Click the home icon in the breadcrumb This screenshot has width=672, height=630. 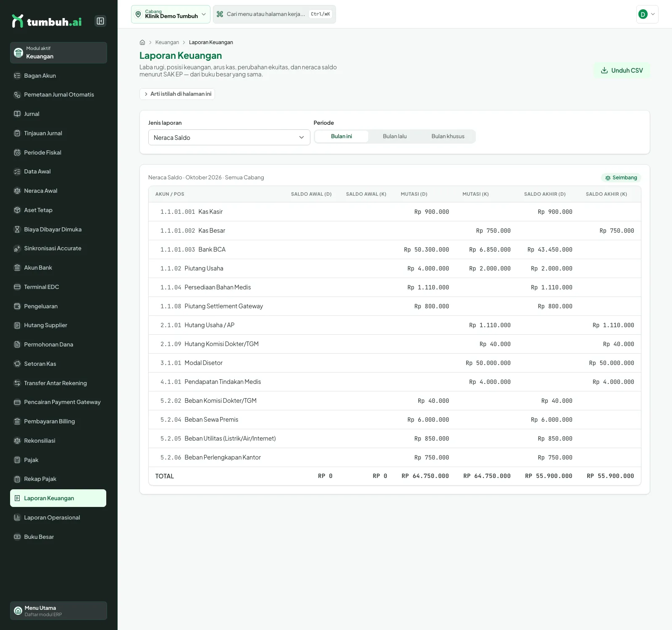[142, 42]
